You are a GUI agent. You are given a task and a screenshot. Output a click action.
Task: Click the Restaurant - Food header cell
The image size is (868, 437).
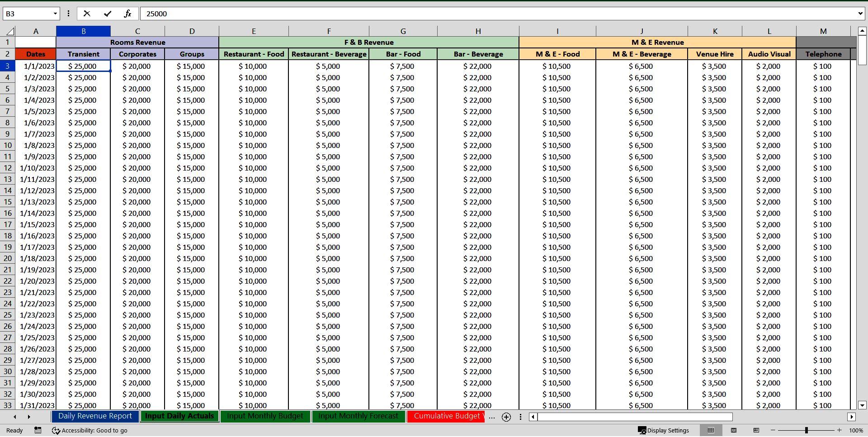(254, 54)
